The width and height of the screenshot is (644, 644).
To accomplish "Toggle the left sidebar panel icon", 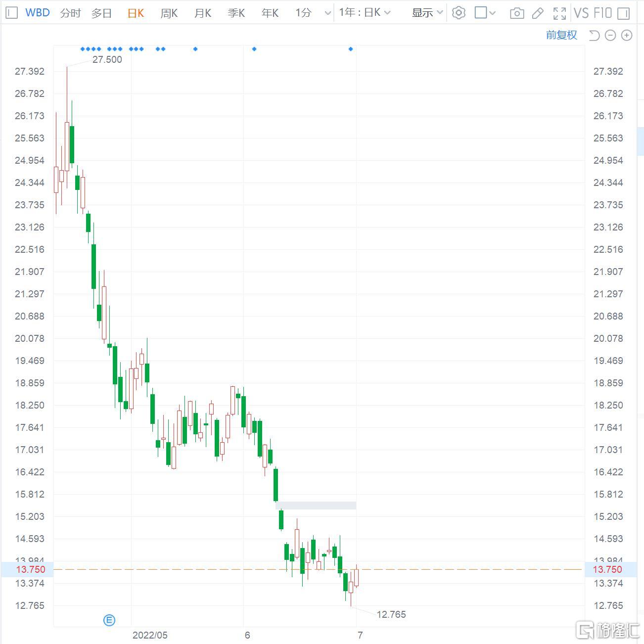I will click(x=12, y=13).
